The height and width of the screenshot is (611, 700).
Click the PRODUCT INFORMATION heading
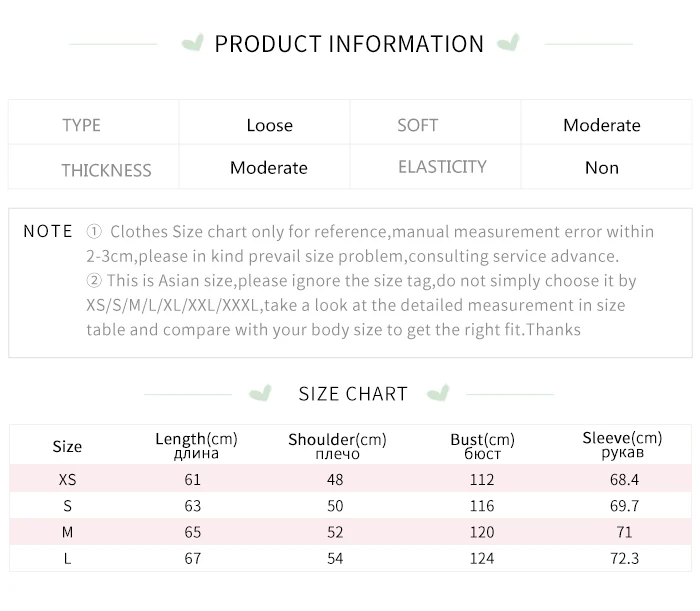click(x=349, y=44)
